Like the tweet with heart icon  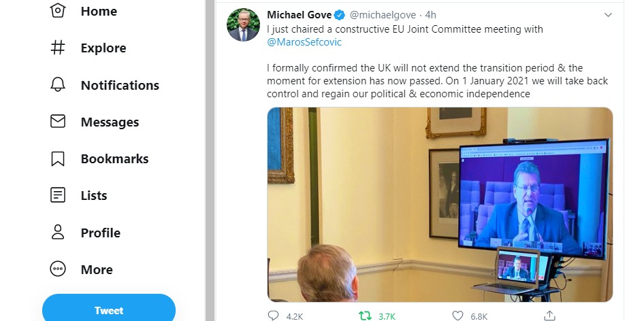[x=458, y=316]
